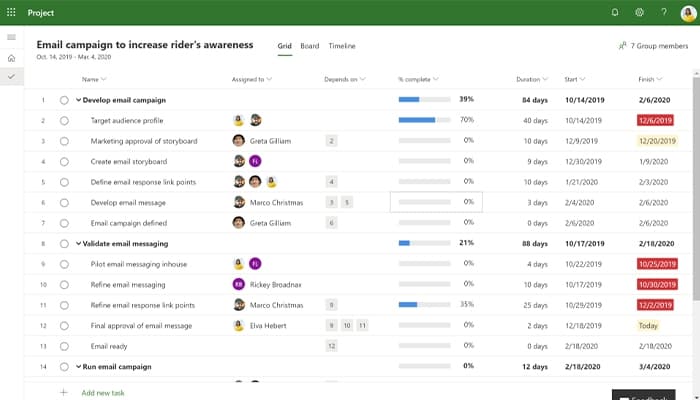Click dependency chip 12 on Email ready row
700x400 pixels.
331,346
